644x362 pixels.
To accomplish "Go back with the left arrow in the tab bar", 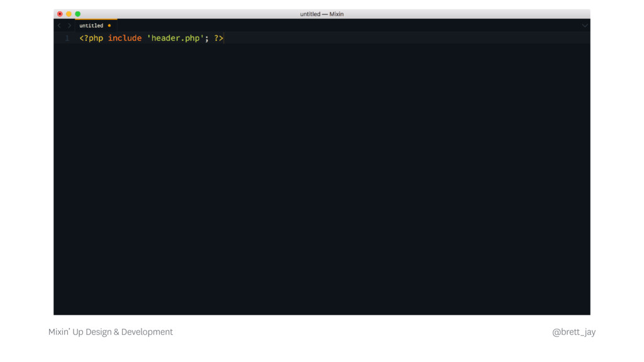I will click(59, 25).
